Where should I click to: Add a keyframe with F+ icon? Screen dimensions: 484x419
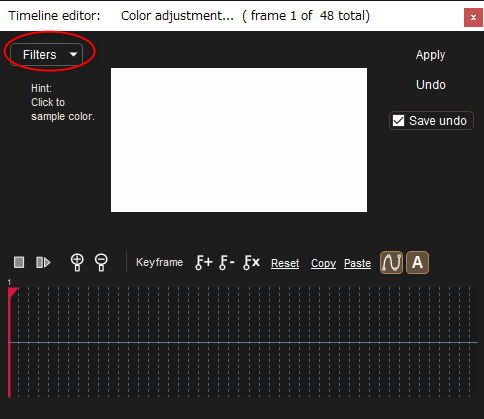tap(204, 262)
